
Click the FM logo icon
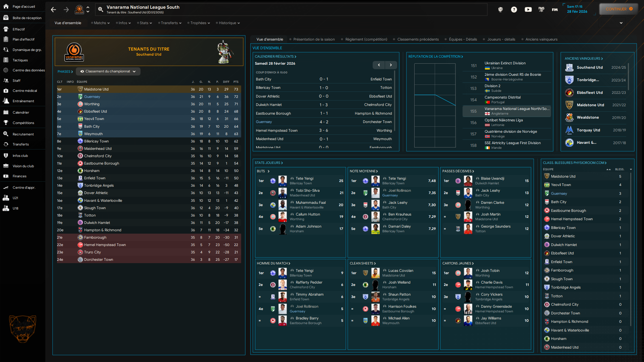[x=555, y=9]
